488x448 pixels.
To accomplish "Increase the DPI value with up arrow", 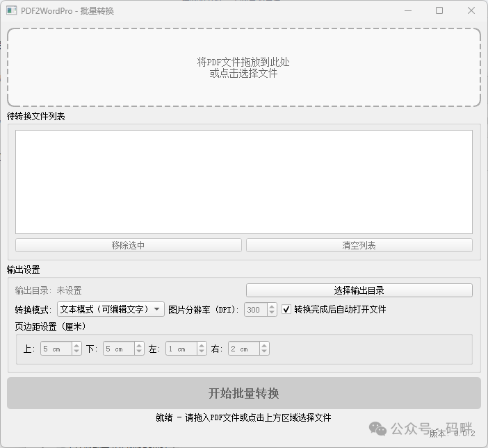I will pos(272,306).
